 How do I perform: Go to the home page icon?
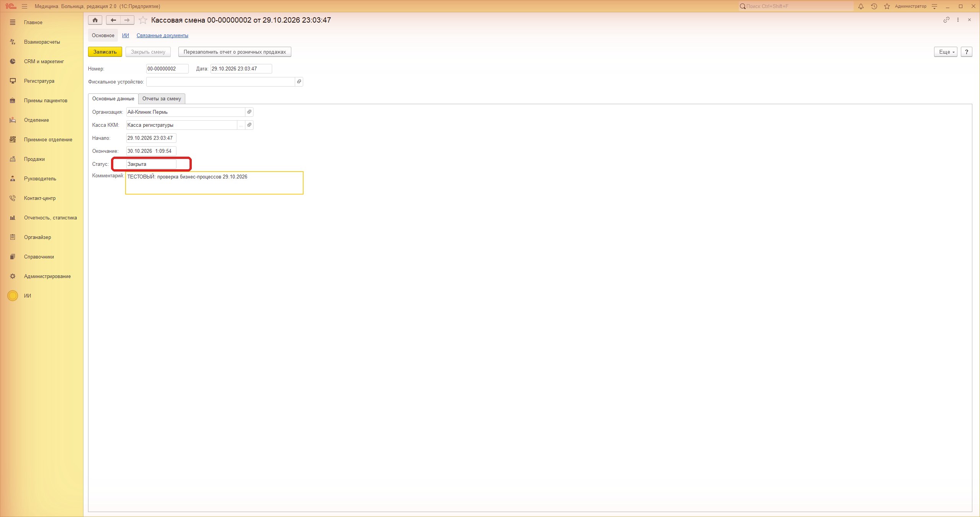95,20
